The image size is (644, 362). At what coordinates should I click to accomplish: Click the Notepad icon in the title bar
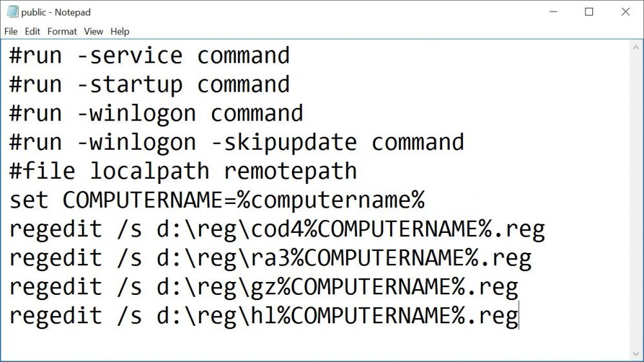click(x=12, y=12)
